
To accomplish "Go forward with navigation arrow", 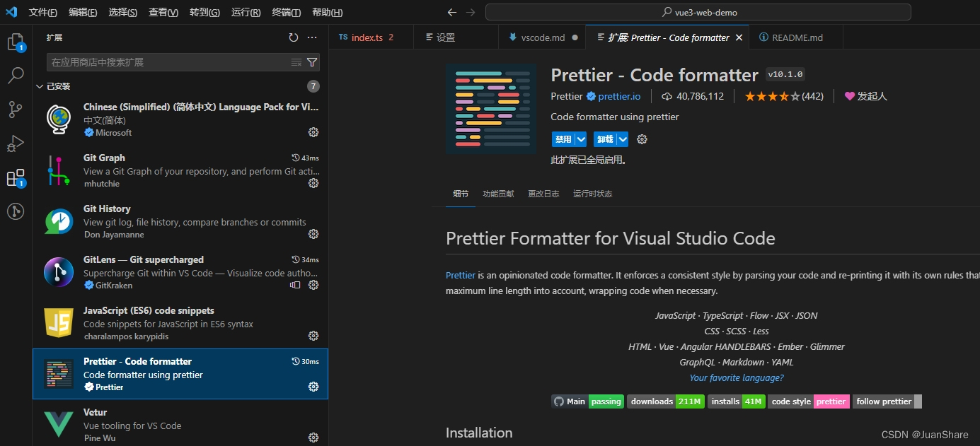I will click(x=471, y=12).
